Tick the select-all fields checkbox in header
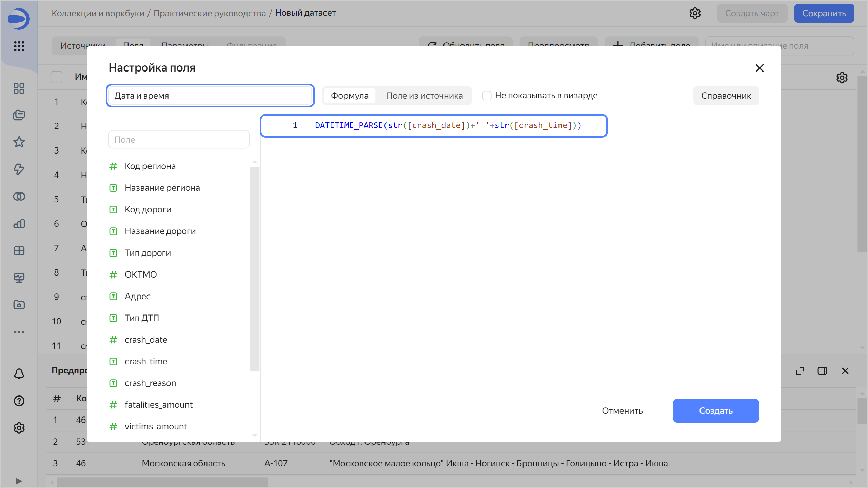Image resolution: width=868 pixels, height=488 pixels. pyautogui.click(x=56, y=77)
